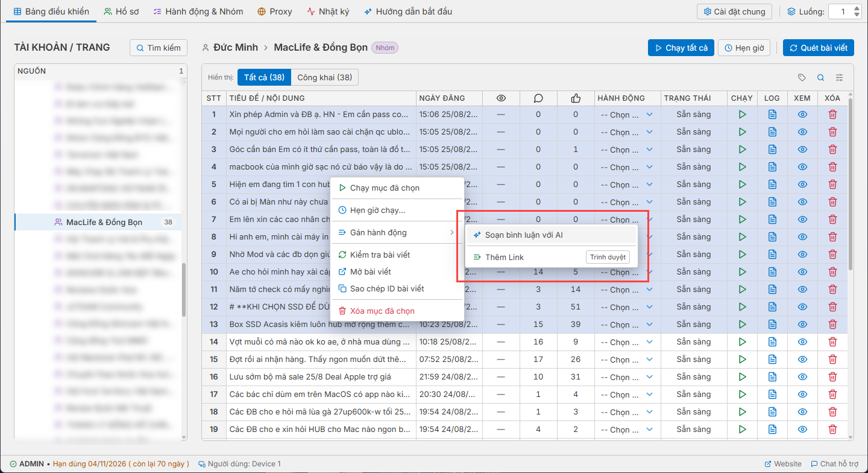Image resolution: width=868 pixels, height=473 pixels.
Task: Delete post in row 4
Action: point(832,167)
